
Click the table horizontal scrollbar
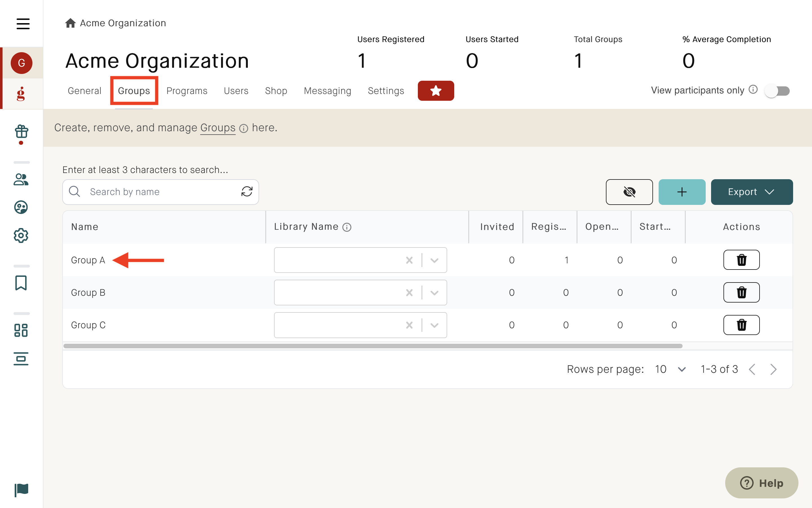coord(373,346)
